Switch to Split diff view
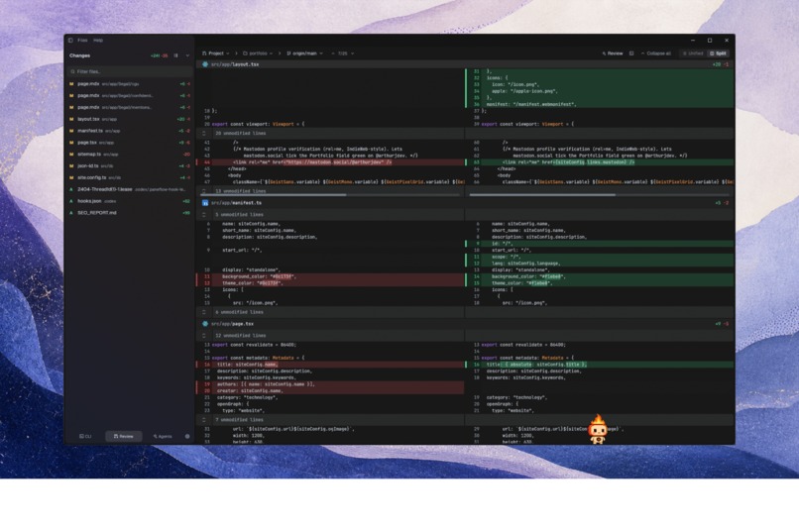 click(x=718, y=53)
